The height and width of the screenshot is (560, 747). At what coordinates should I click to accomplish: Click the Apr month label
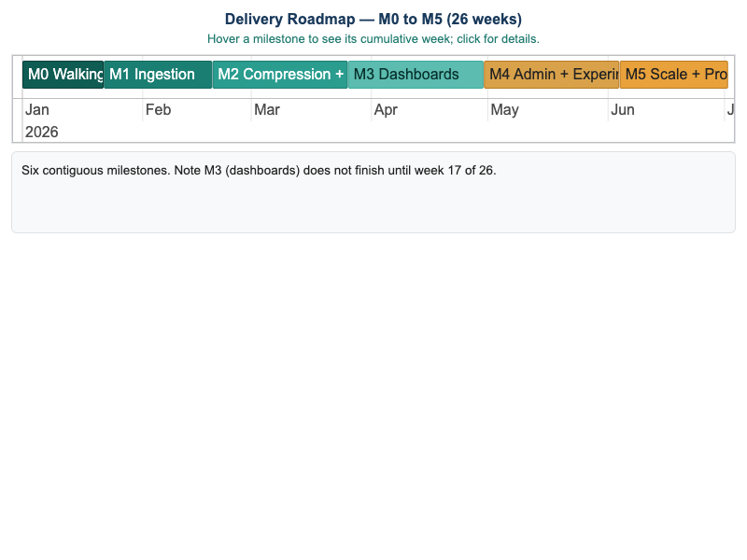[386, 110]
